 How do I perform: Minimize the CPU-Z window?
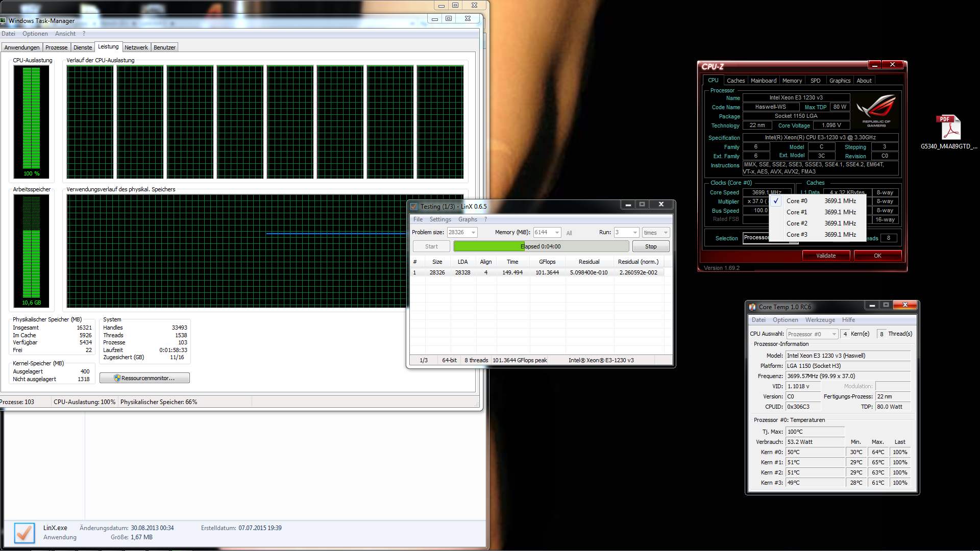click(x=875, y=65)
